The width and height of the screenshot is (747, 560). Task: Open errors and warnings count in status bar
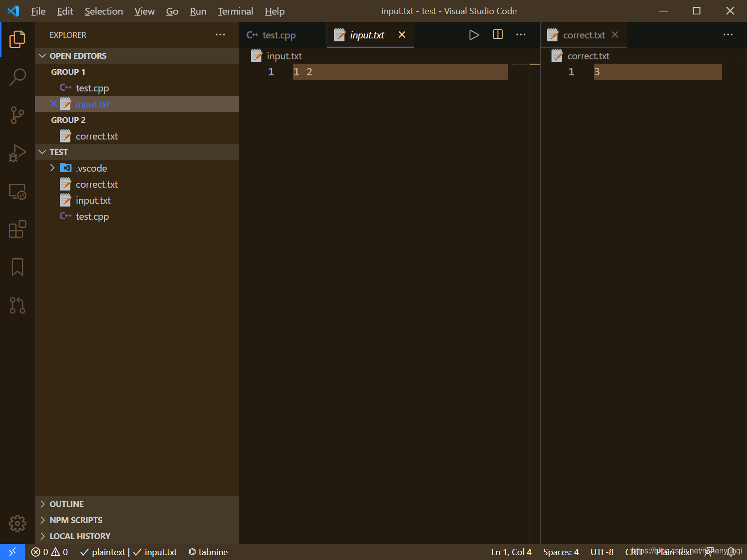click(x=50, y=552)
